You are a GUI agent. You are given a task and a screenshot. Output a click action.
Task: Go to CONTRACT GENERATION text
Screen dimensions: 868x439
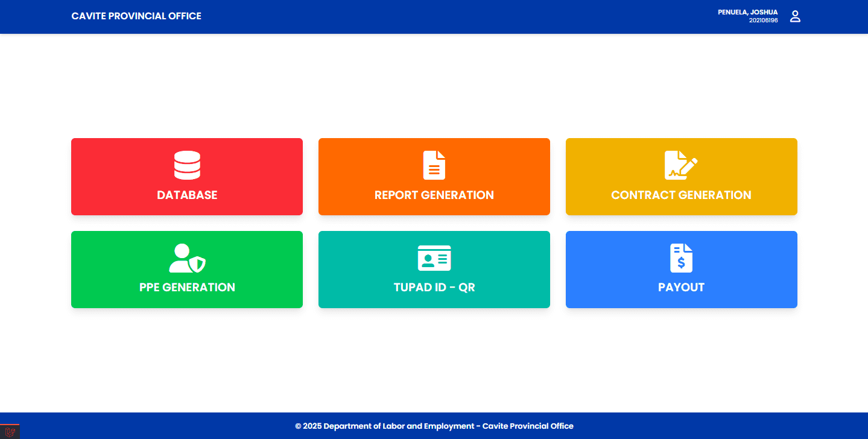coord(681,195)
